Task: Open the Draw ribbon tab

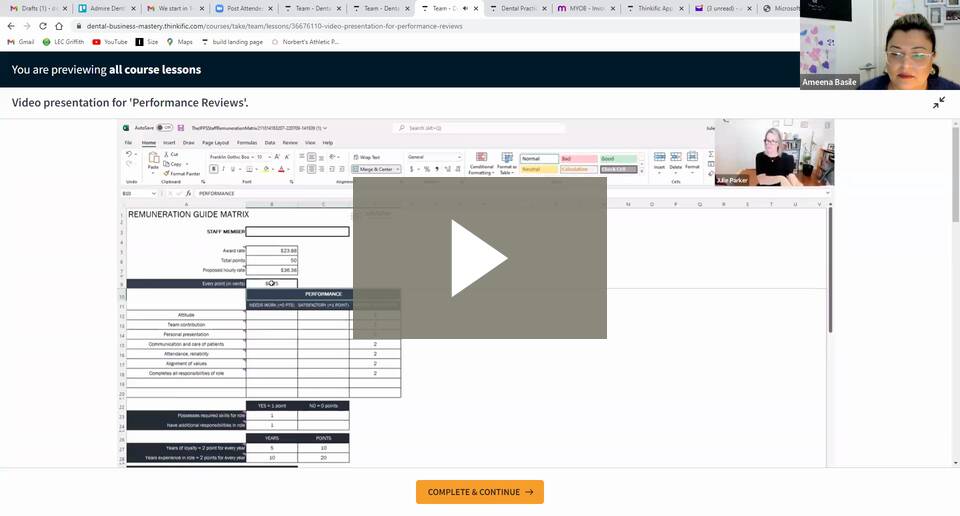Action: (x=189, y=143)
